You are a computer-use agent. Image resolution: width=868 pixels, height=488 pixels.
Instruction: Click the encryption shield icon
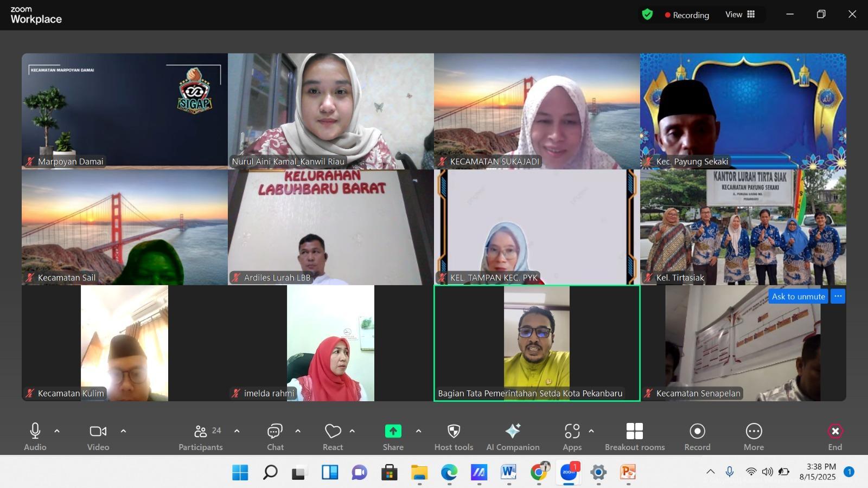(x=647, y=15)
